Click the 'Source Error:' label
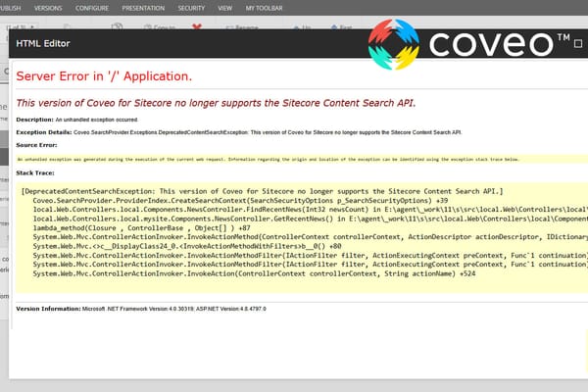Image resolution: width=588 pixels, height=392 pixels. pyautogui.click(x=37, y=145)
